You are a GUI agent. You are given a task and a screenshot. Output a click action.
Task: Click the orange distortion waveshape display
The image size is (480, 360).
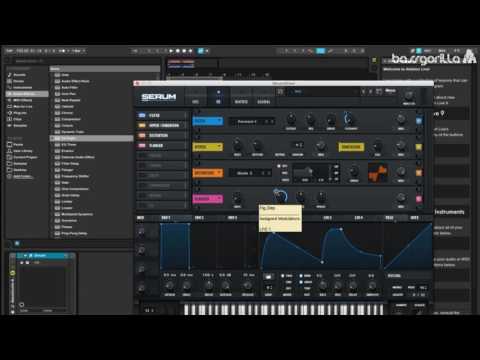(x=378, y=173)
